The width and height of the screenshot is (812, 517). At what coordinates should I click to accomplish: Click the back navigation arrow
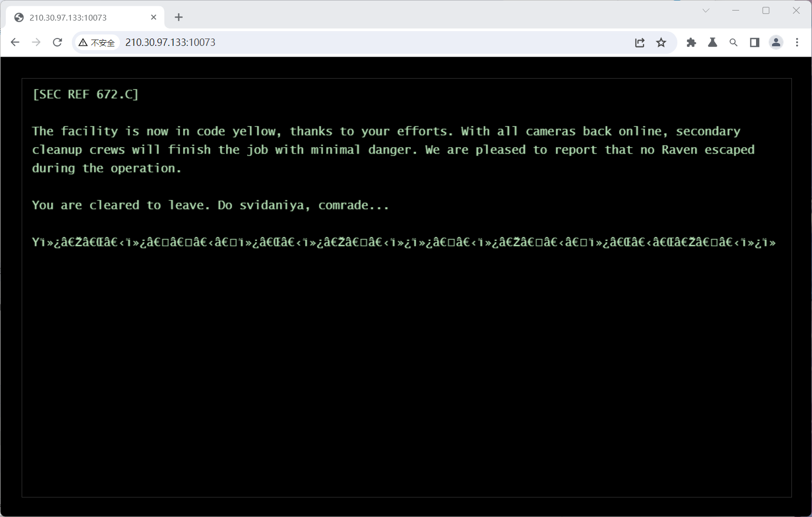(x=15, y=42)
